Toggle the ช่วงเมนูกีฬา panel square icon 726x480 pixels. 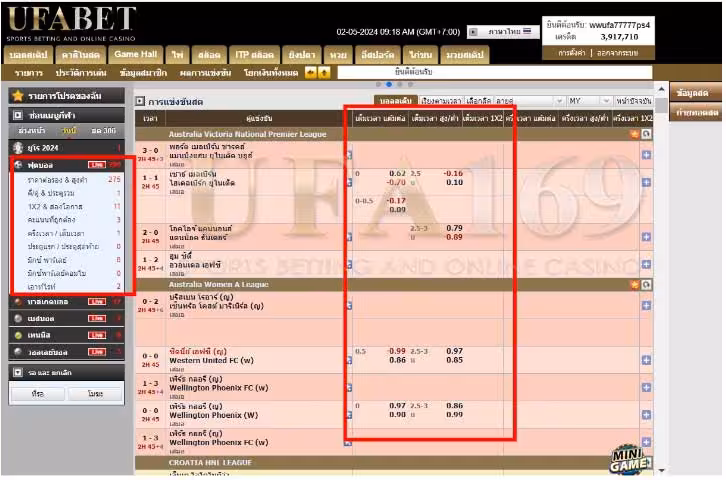tap(19, 116)
